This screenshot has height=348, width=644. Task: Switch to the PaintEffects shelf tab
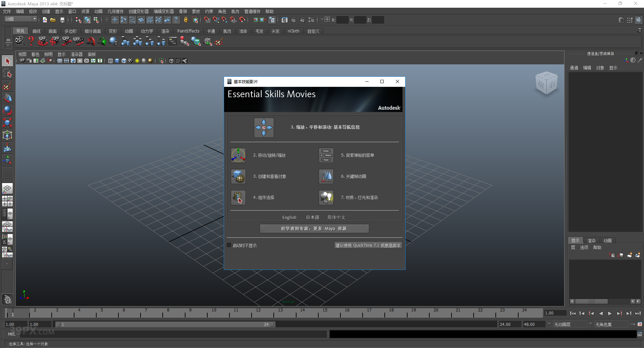188,31
